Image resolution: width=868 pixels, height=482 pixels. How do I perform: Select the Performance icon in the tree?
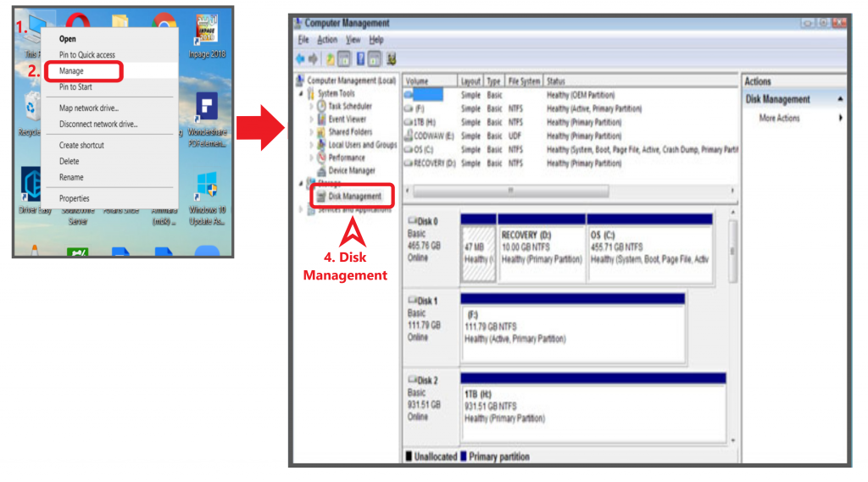321,158
